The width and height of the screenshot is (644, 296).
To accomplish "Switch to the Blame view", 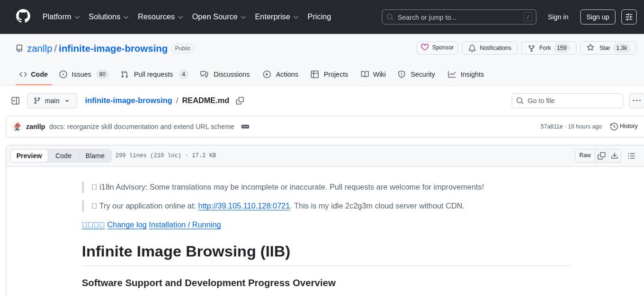I will point(95,156).
